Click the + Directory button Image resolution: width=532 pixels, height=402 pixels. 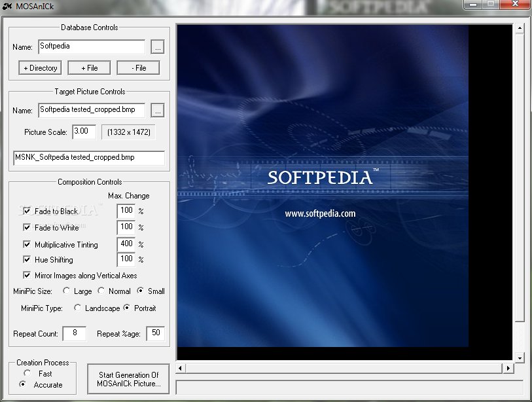click(41, 68)
